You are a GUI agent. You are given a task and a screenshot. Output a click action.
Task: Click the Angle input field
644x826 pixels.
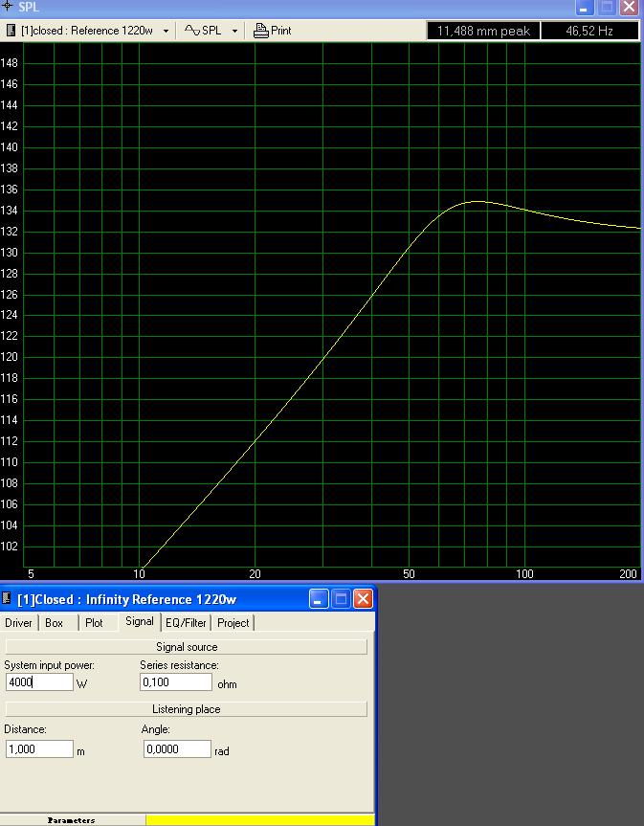coord(177,749)
